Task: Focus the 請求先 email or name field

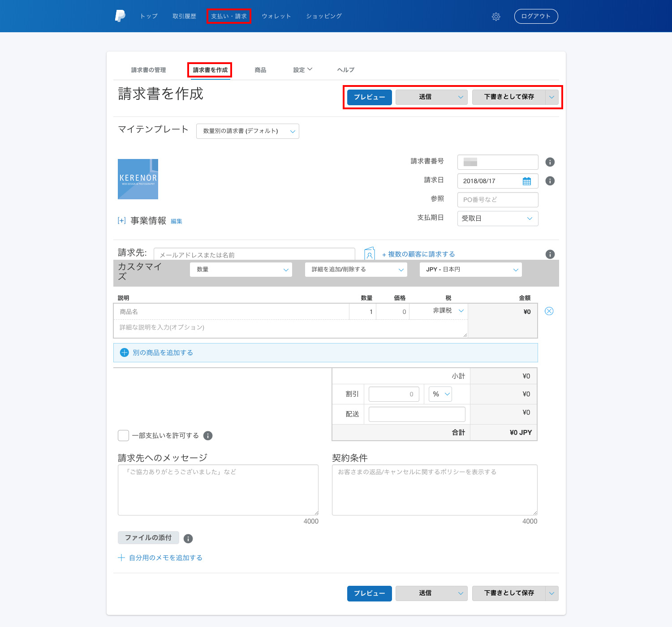Action: point(254,254)
